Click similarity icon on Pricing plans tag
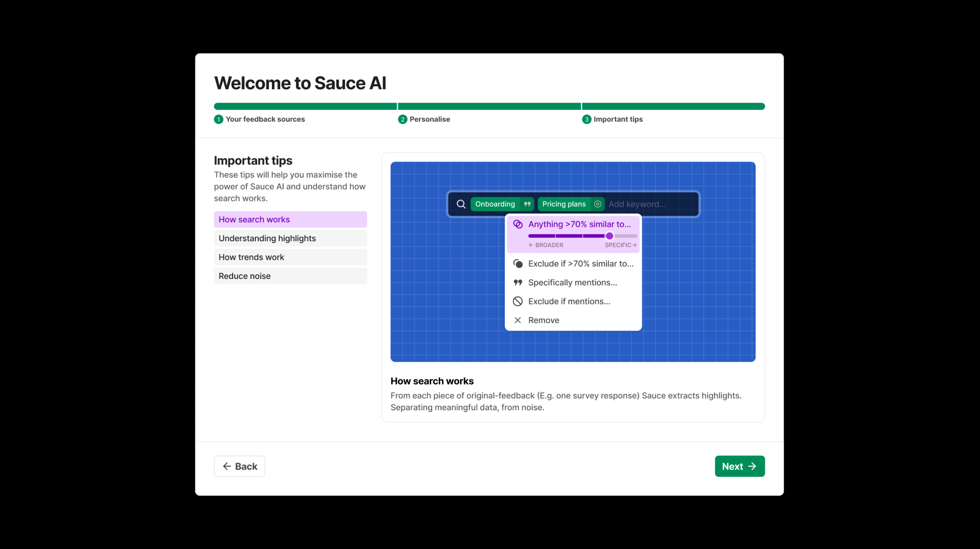This screenshot has width=980, height=549. pyautogui.click(x=597, y=204)
